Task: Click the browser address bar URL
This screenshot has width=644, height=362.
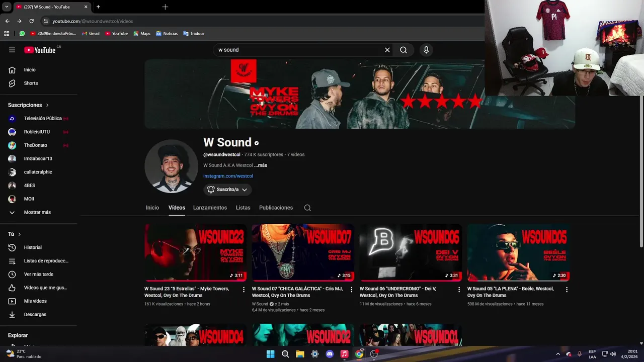Action: (x=93, y=21)
